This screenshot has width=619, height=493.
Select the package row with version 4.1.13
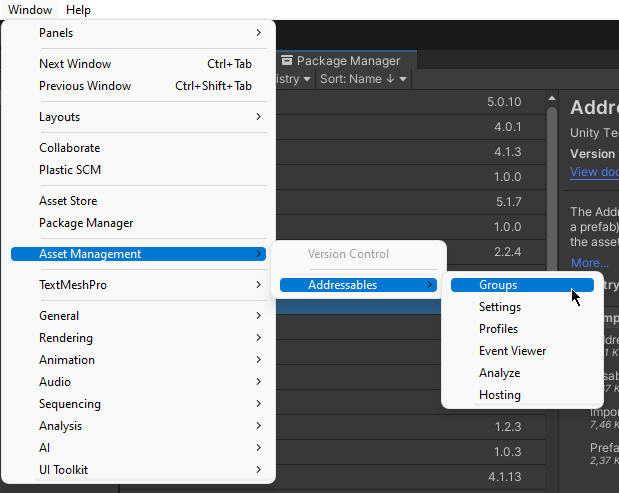coord(411,477)
